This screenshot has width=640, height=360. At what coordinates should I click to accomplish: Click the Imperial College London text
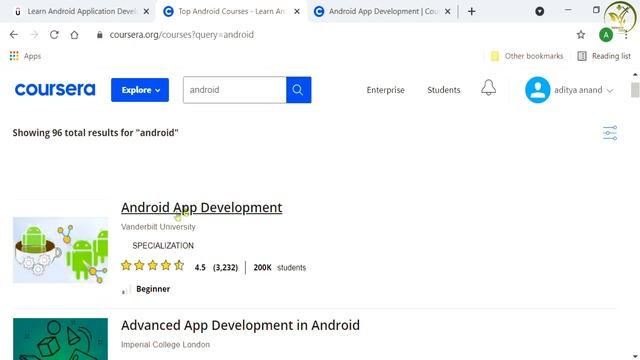point(165,344)
